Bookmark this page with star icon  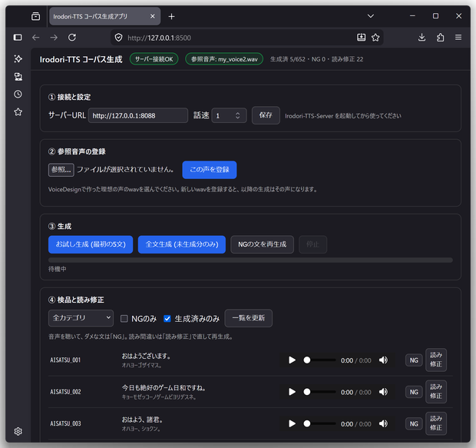[375, 38]
